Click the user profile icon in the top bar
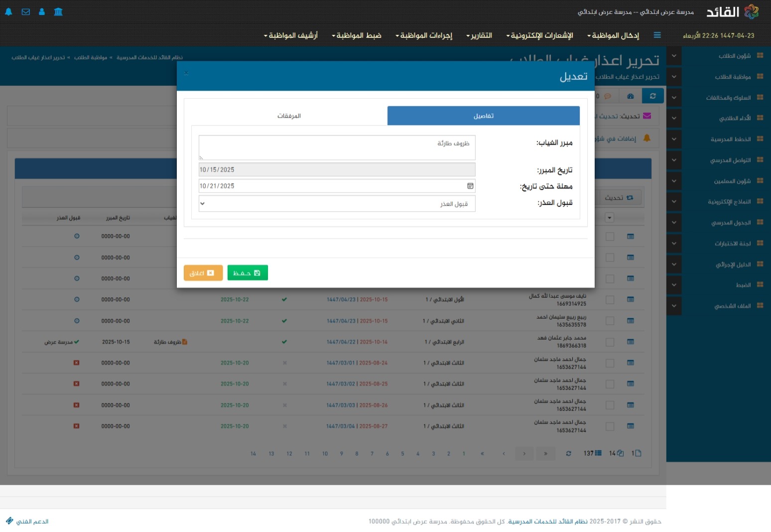The width and height of the screenshot is (771, 532). [42, 12]
